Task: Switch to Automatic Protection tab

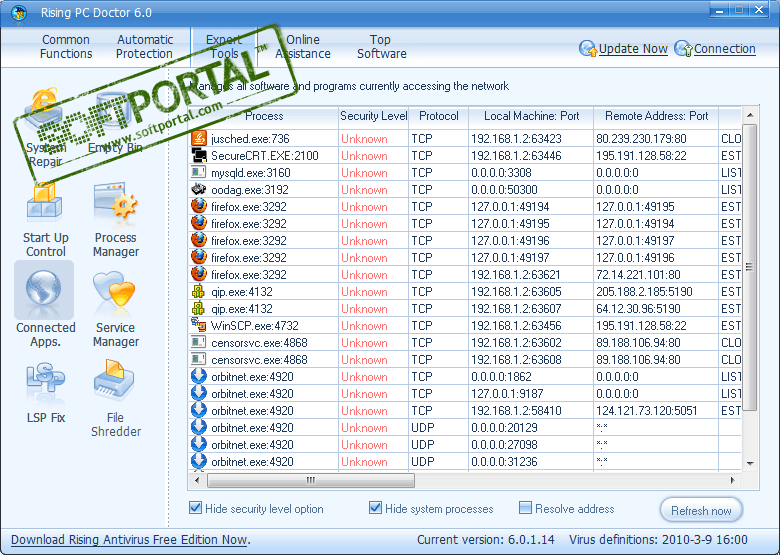Action: tap(144, 46)
